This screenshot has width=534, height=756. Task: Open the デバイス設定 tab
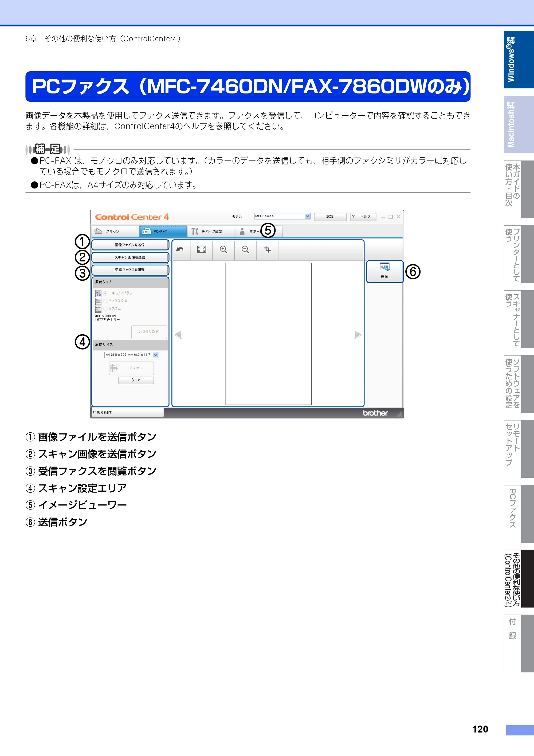pos(211,231)
